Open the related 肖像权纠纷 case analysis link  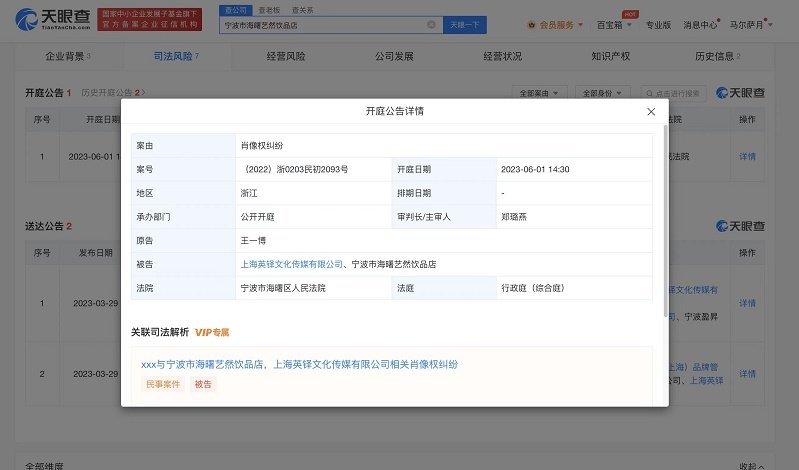(300, 365)
